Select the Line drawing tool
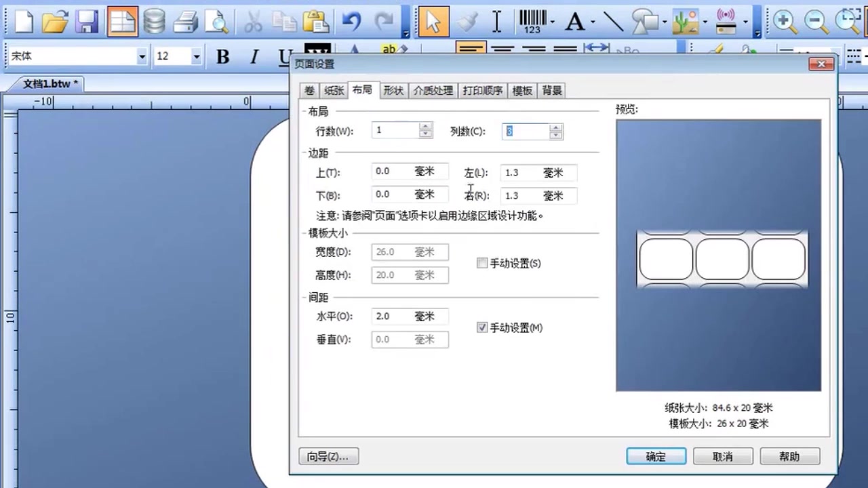868x488 pixels. click(x=613, y=22)
